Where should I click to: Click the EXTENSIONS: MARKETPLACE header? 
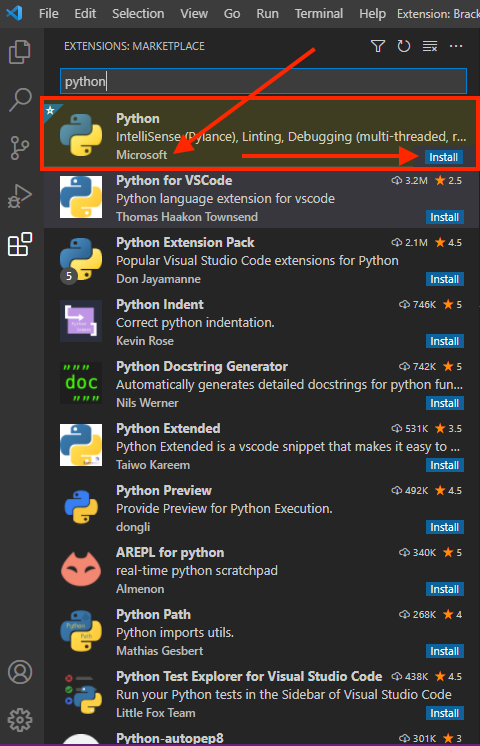click(x=134, y=46)
